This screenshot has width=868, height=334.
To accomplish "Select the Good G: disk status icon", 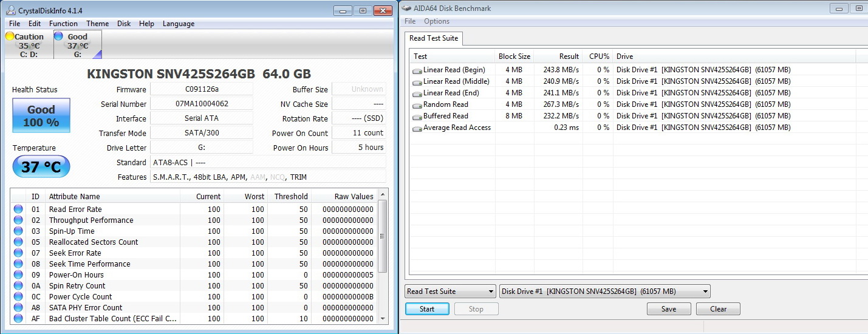I will click(58, 36).
